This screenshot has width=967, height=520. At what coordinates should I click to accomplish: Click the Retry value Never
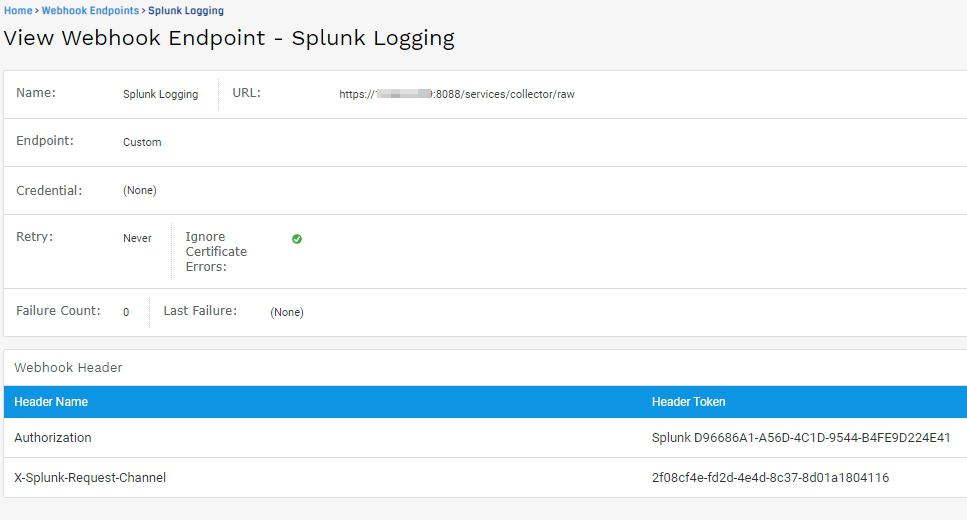[137, 238]
